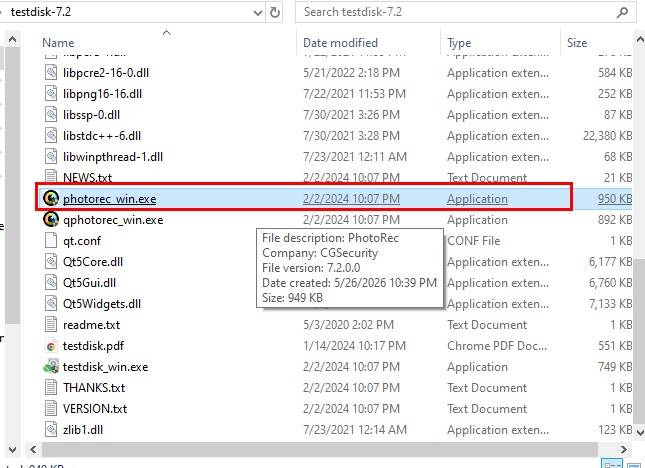
Task: Click the CONF File type cell
Action: pos(473,241)
